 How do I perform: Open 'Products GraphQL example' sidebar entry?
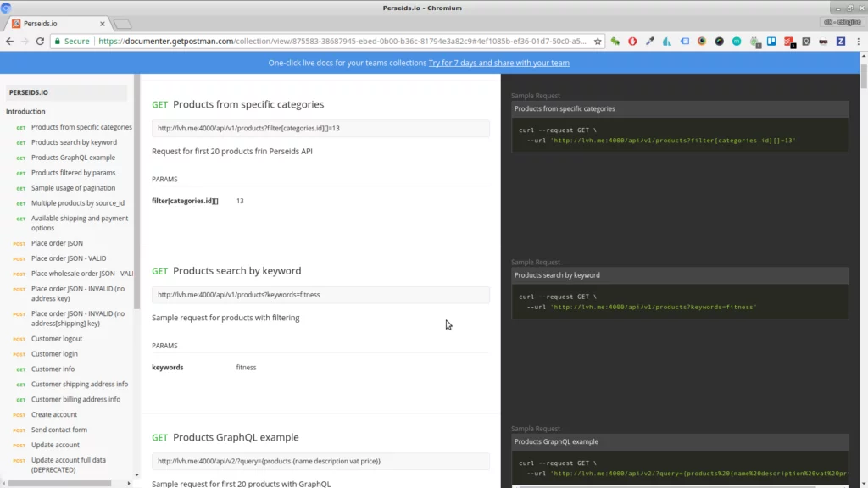[x=73, y=157]
